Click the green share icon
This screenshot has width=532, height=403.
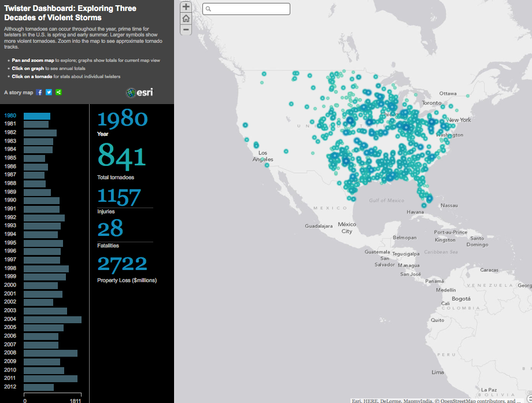click(x=58, y=93)
